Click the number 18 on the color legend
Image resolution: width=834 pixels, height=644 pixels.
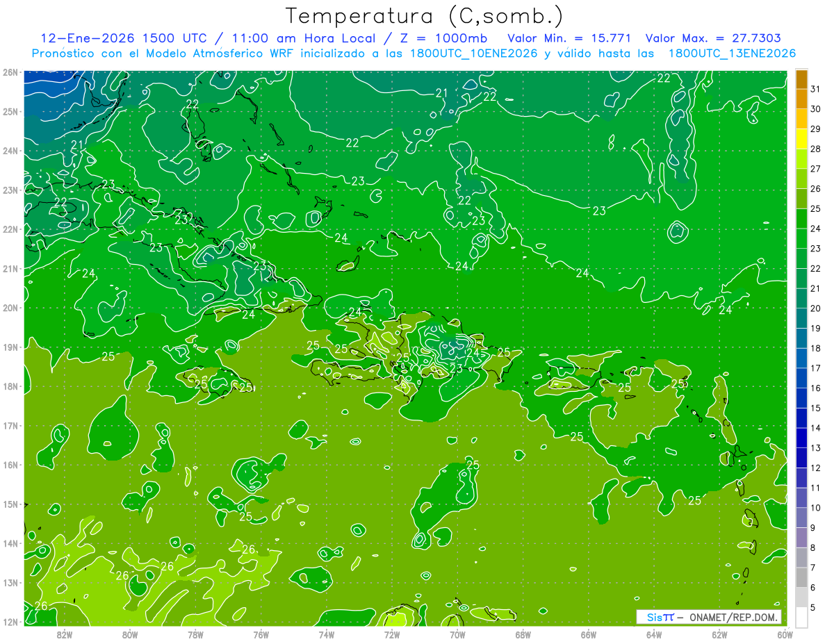click(816, 348)
